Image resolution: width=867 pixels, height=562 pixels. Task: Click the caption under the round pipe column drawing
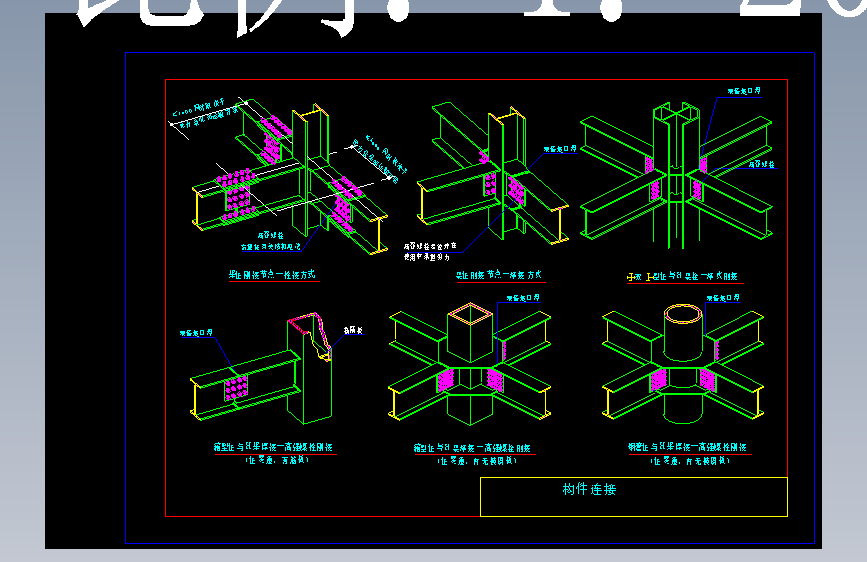pyautogui.click(x=687, y=447)
